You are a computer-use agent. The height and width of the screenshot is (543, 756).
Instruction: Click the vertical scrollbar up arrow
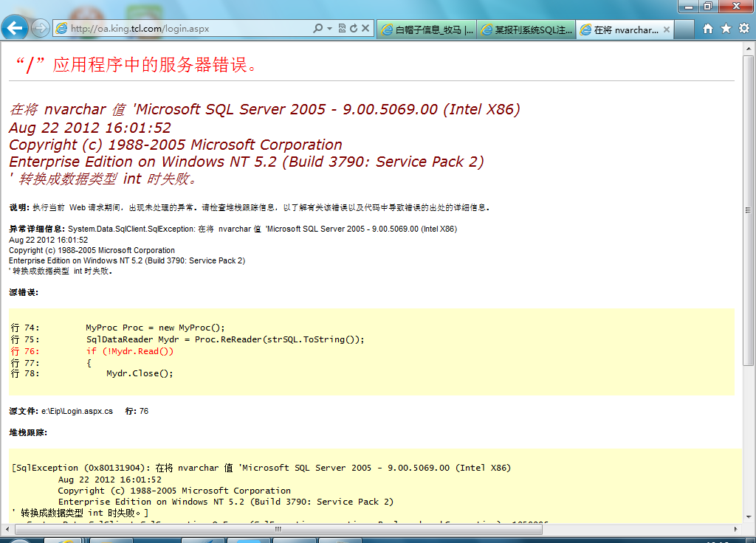click(749, 48)
